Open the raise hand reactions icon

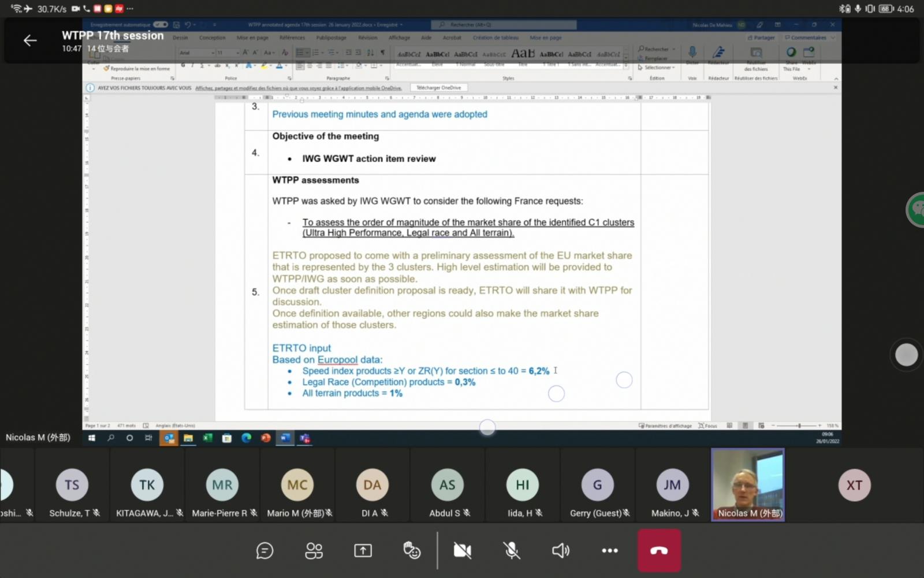pyautogui.click(x=412, y=551)
